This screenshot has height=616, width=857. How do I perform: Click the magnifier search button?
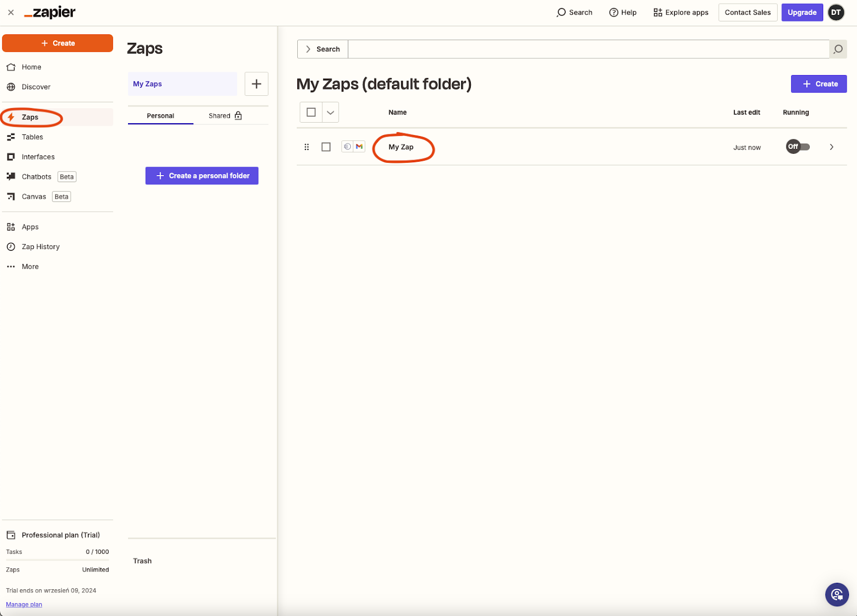(x=838, y=49)
